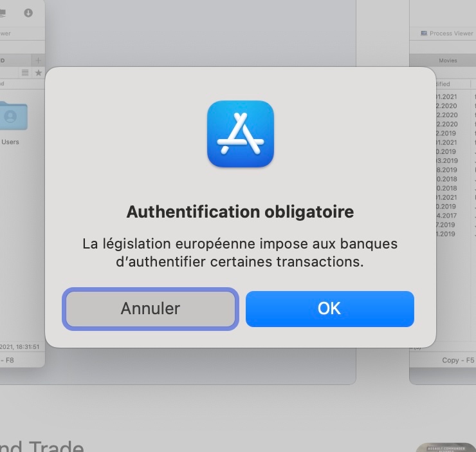Open the Users folder in the background window

12,122
